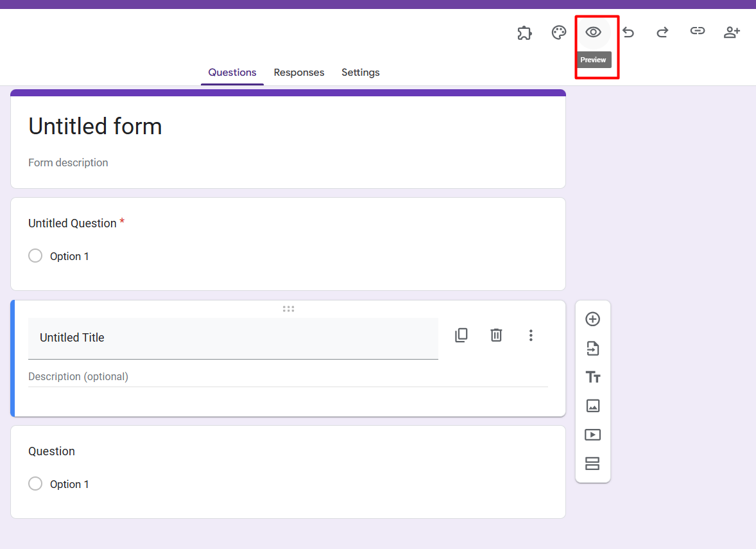Select Option 1 of the bottom Question

(35, 484)
